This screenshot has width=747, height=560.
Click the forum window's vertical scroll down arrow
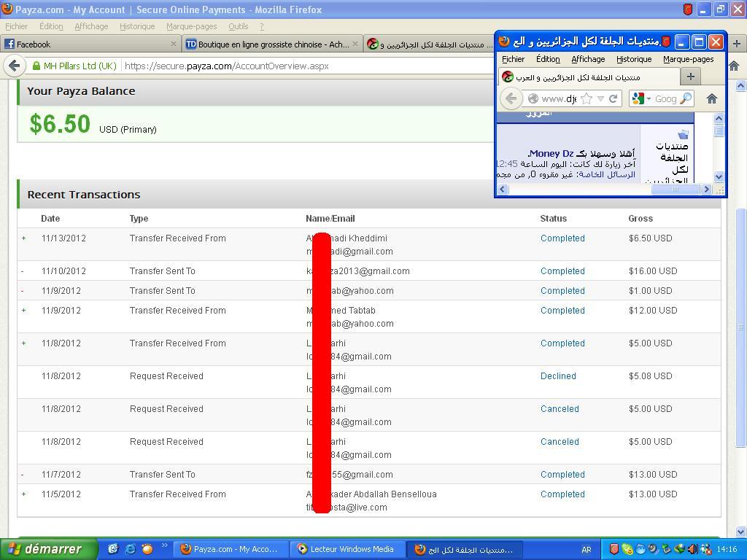pos(719,176)
